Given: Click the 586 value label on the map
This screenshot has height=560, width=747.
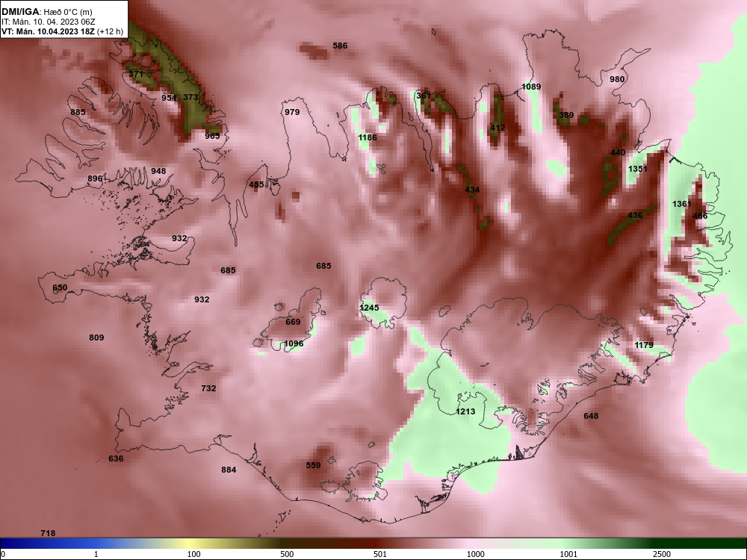Looking at the screenshot, I should [340, 46].
